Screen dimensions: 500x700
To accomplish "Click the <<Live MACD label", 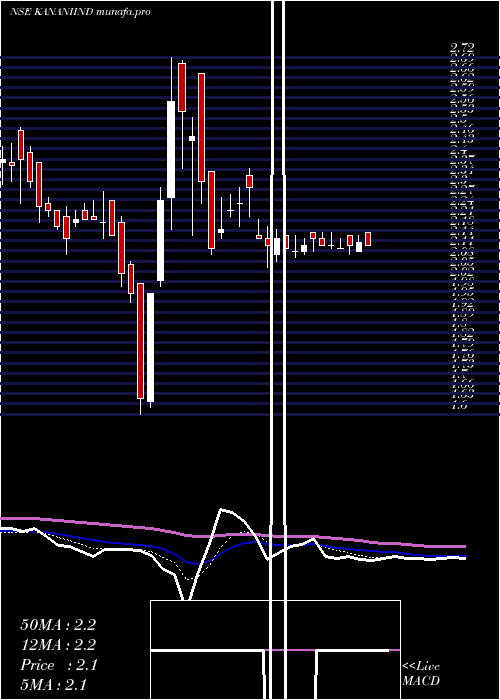I will [x=421, y=674].
